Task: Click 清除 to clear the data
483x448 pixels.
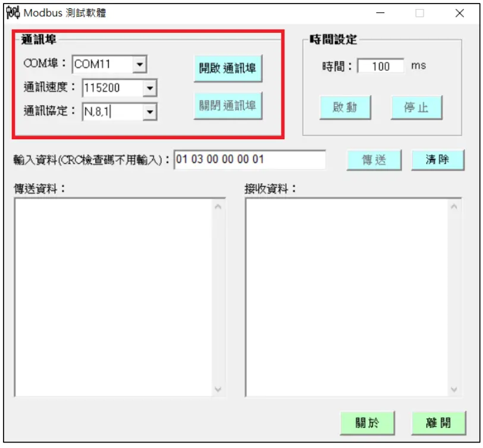Action: click(438, 159)
